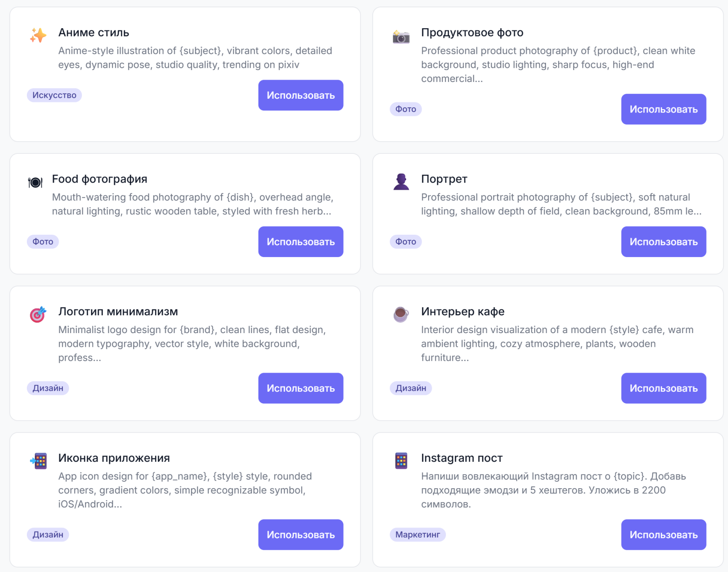Apply the Food фотография template
The height and width of the screenshot is (572, 728).
(301, 242)
